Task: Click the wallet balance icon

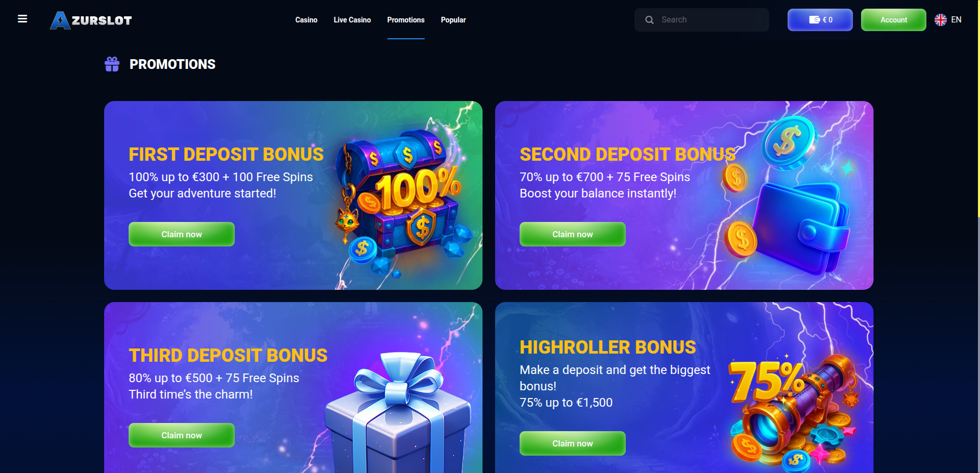Action: [814, 20]
